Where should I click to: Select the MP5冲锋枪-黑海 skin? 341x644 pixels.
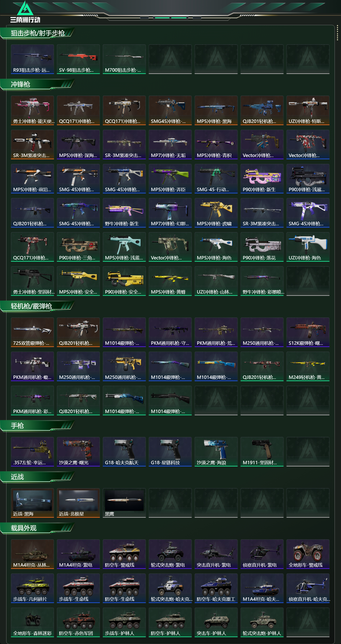[216, 110]
